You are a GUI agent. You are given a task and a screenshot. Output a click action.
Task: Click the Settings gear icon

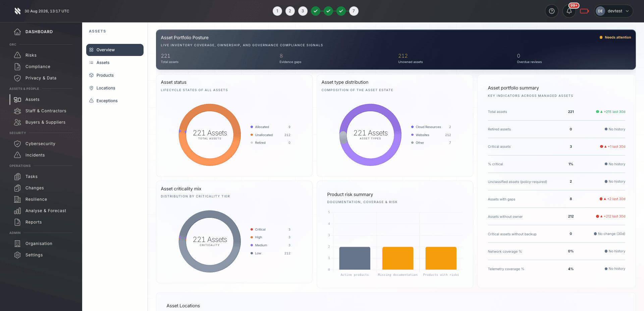[x=17, y=255]
